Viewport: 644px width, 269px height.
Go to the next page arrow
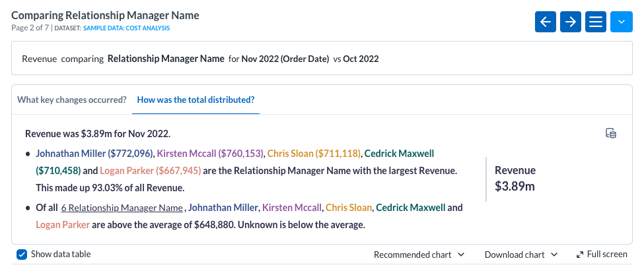[571, 22]
